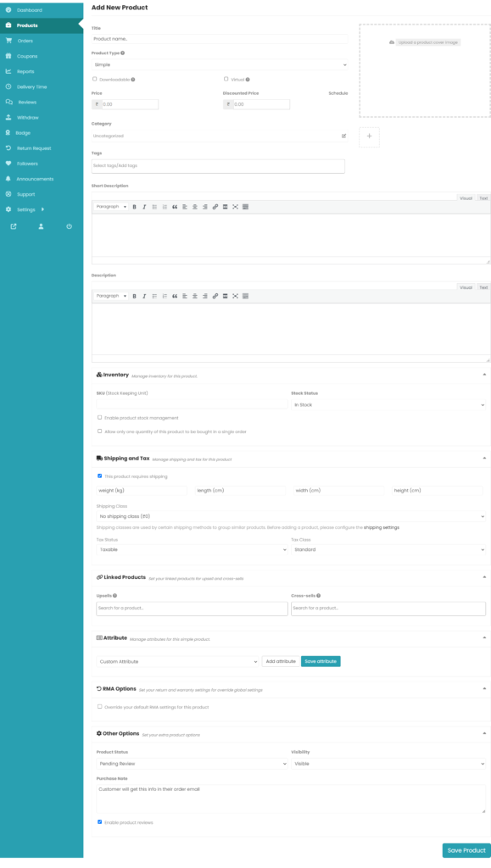491x868 pixels.
Task: Insert numbered list in Description editor
Action: pyautogui.click(x=165, y=296)
